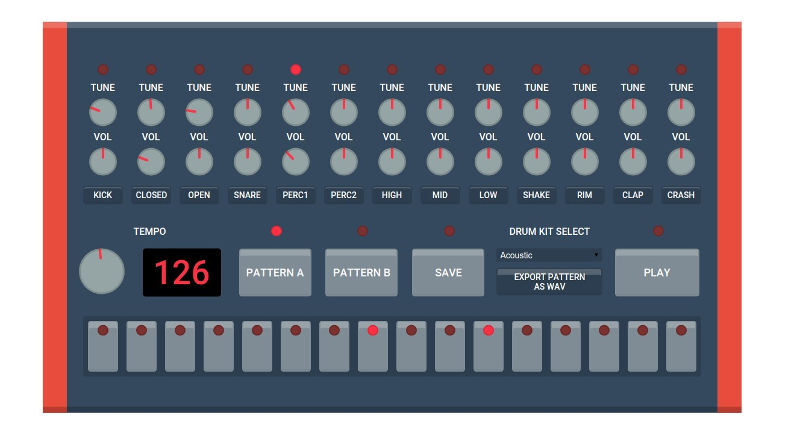Click the TUNE knob above KICK
Image resolution: width=800 pixels, height=439 pixels.
pyautogui.click(x=103, y=112)
